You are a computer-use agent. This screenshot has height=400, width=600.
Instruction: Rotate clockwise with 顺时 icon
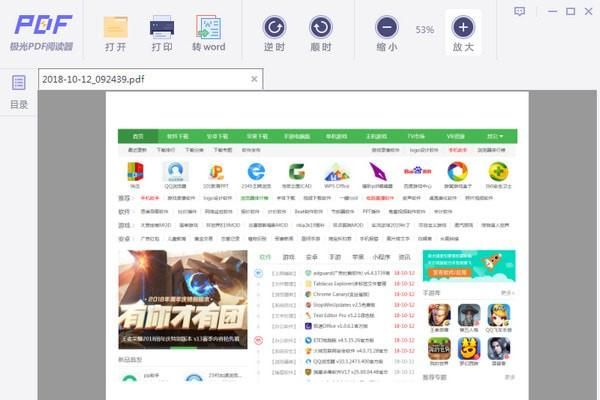coord(321,27)
